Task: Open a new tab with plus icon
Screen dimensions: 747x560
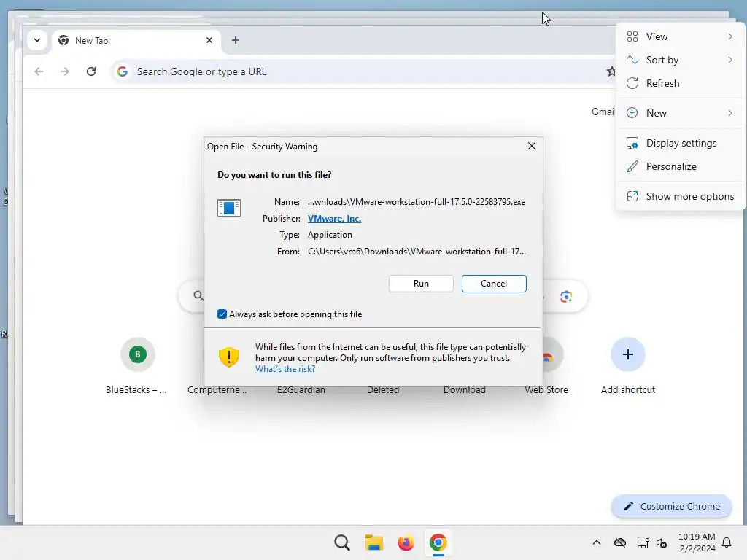Action: click(x=236, y=40)
